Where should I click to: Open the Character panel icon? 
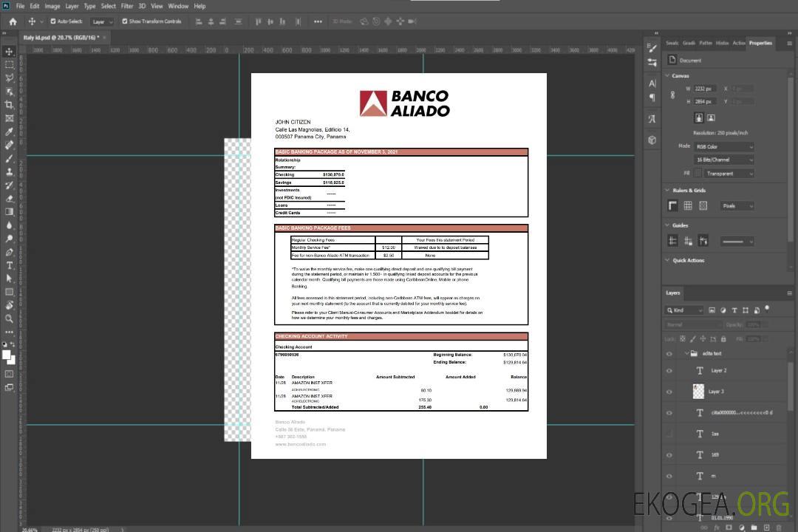point(652,83)
